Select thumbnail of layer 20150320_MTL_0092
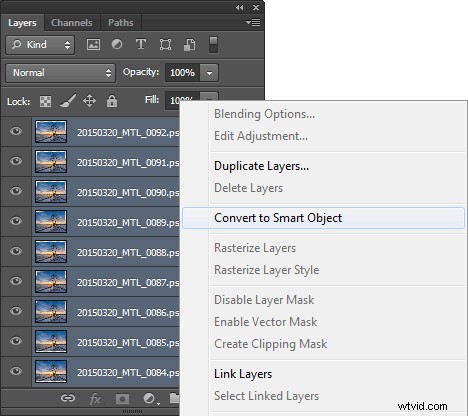 [x=51, y=131]
